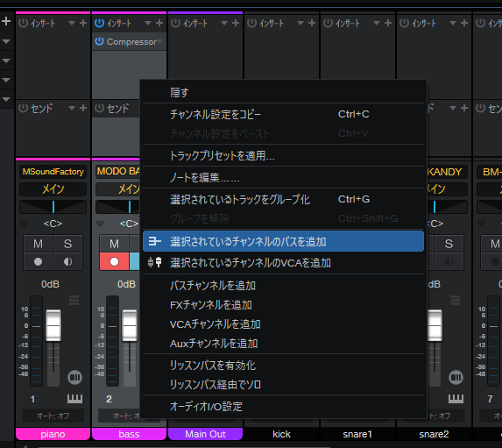Choose 選択されているトラックをグループ化 entry

click(283, 200)
